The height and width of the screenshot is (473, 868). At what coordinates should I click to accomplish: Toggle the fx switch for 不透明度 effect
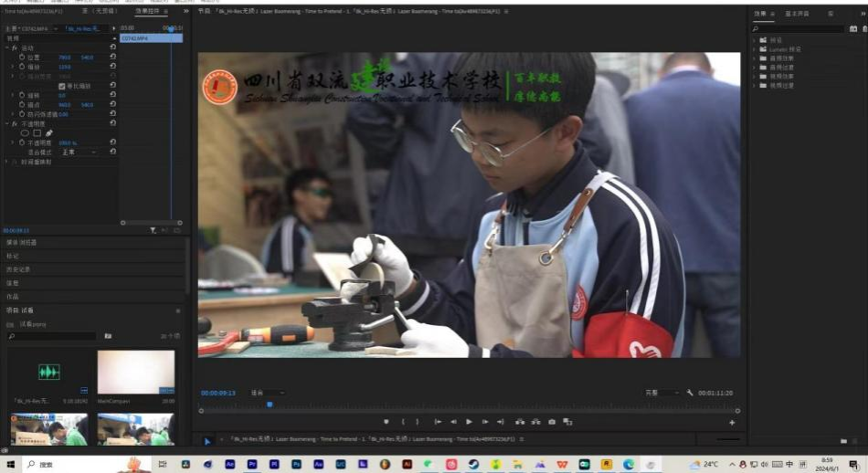pyautogui.click(x=15, y=124)
